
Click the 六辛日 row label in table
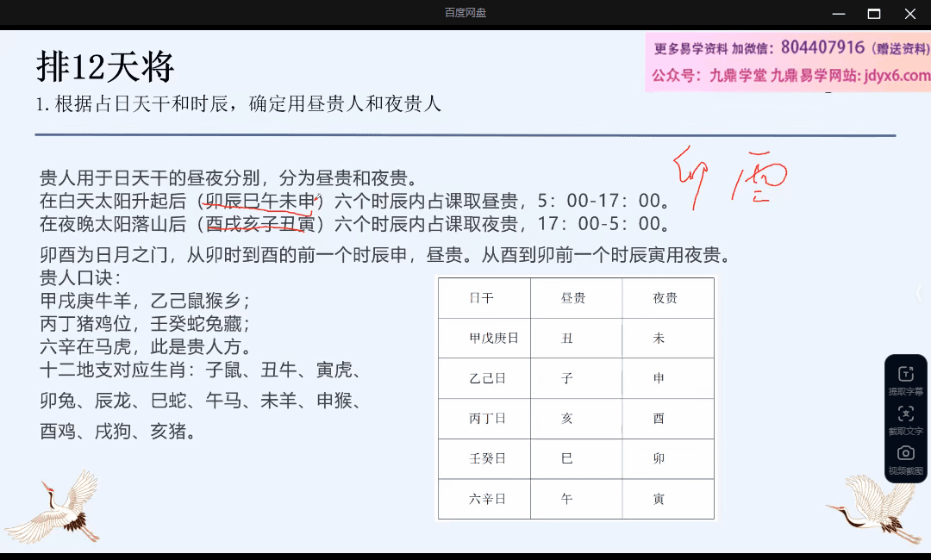487,499
